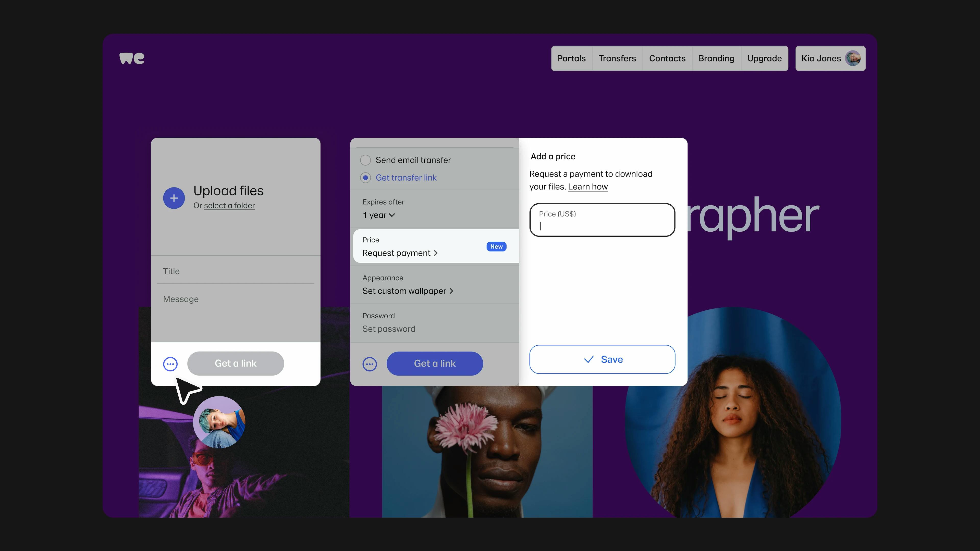
Task: Open the Expires after dropdown showing 1 year
Action: 378,215
